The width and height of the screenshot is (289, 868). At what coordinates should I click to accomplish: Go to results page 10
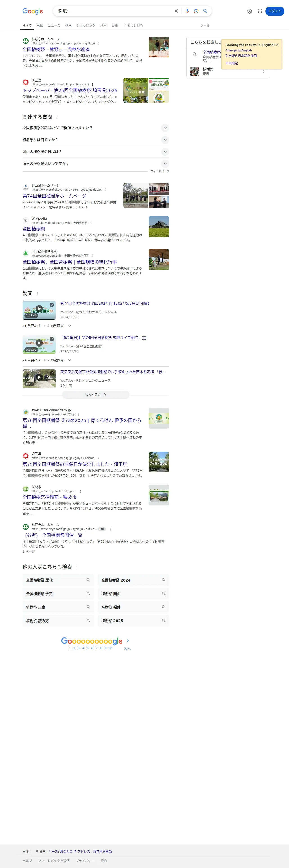[x=110, y=648]
